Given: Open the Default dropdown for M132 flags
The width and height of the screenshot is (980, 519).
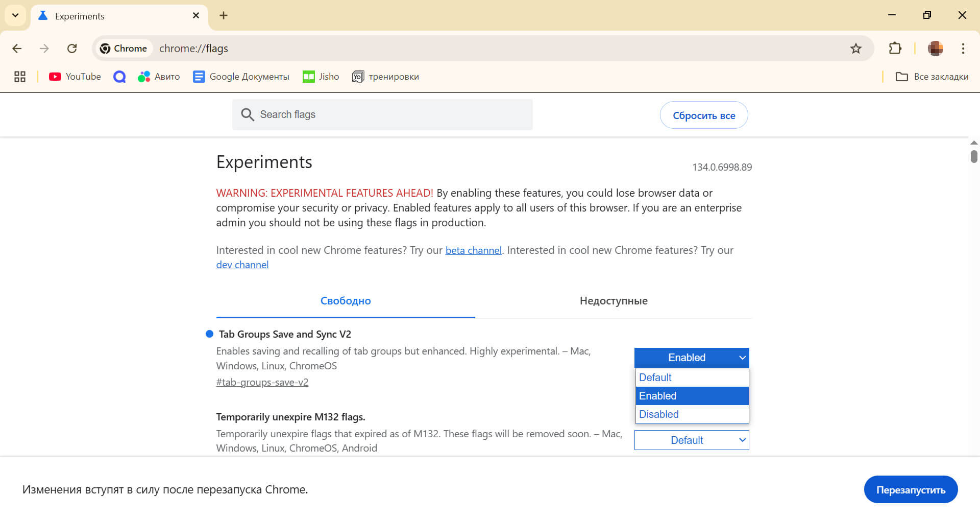Looking at the screenshot, I should tap(692, 440).
